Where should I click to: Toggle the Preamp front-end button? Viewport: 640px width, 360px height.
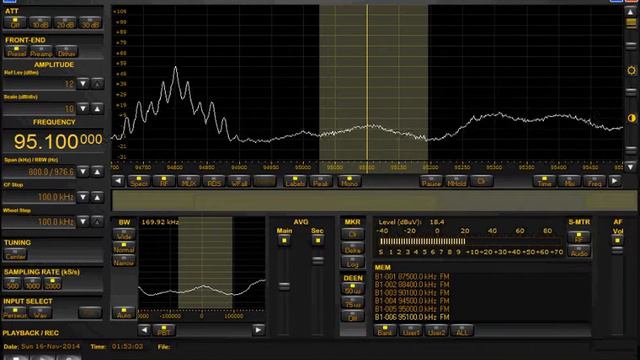41,51
